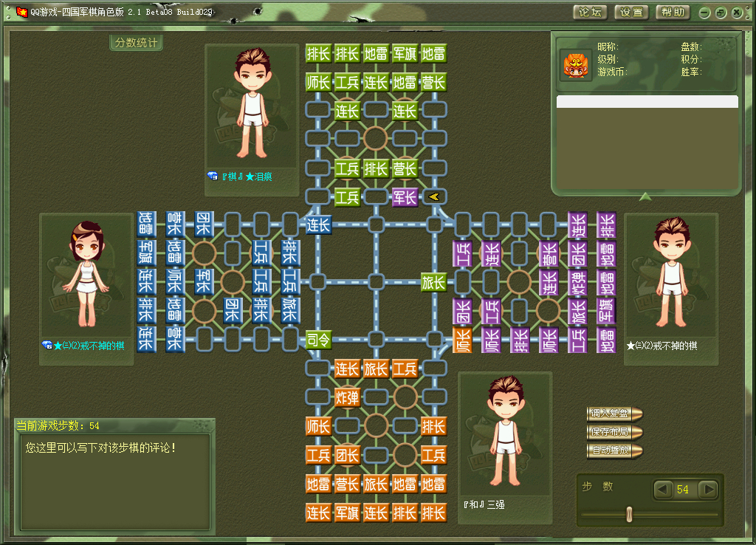756x545 pixels.
Task: Open the 论坛 forum button
Action: (x=590, y=12)
